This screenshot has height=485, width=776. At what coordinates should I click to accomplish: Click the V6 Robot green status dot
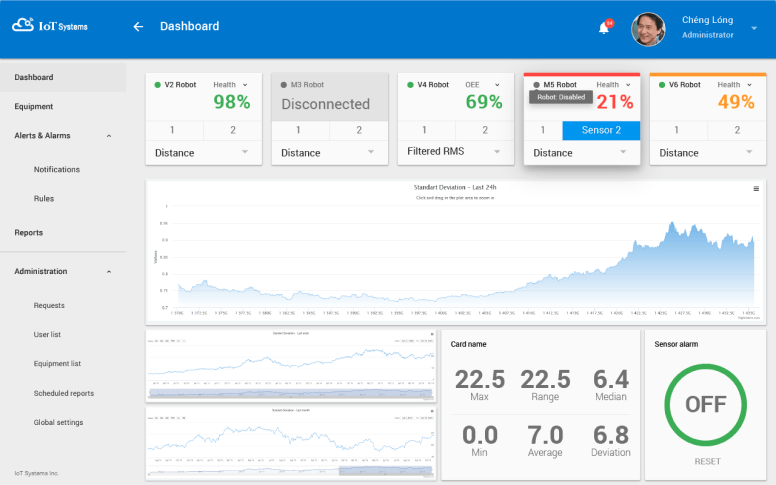tap(662, 85)
